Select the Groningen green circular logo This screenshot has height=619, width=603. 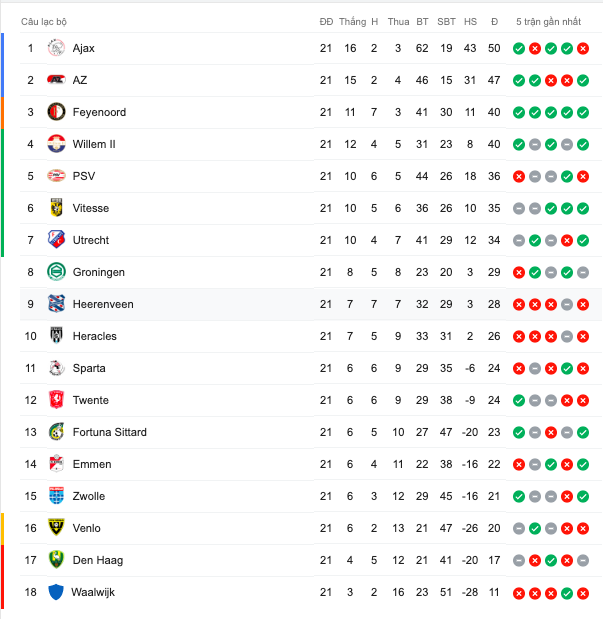tap(56, 272)
